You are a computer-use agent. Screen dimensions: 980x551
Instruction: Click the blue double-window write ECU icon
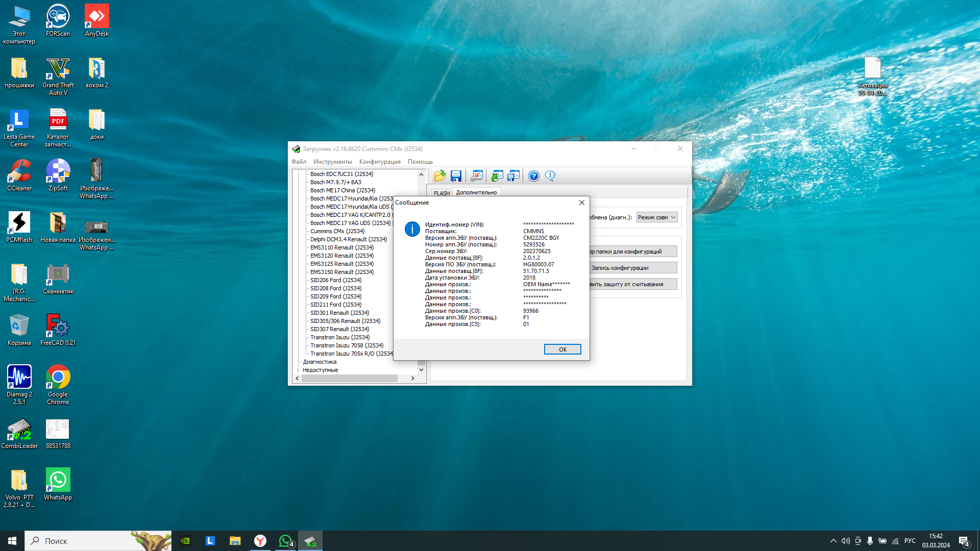point(513,176)
